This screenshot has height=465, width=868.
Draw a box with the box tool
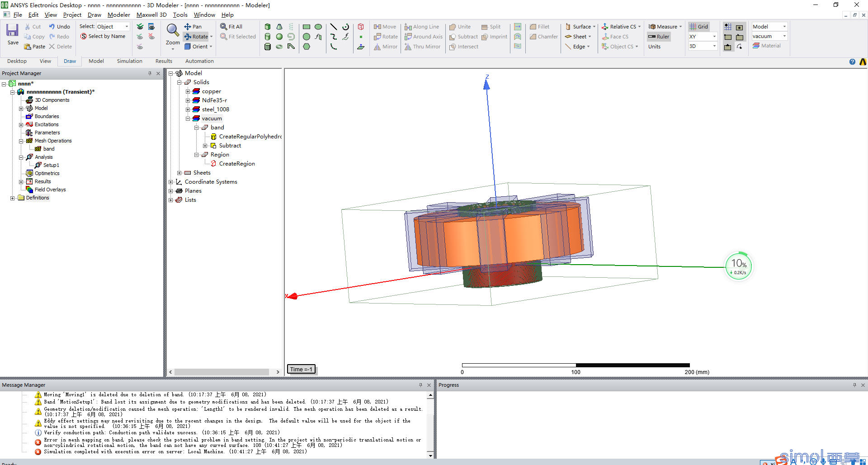268,27
